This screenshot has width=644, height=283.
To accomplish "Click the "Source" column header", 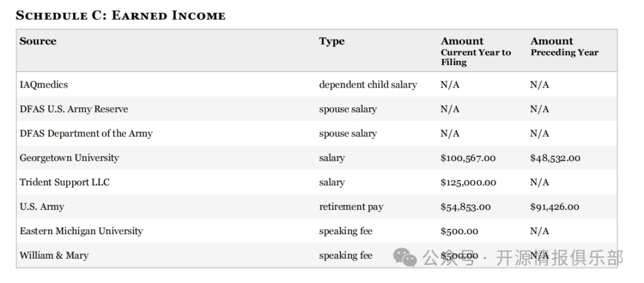I will (x=38, y=41).
